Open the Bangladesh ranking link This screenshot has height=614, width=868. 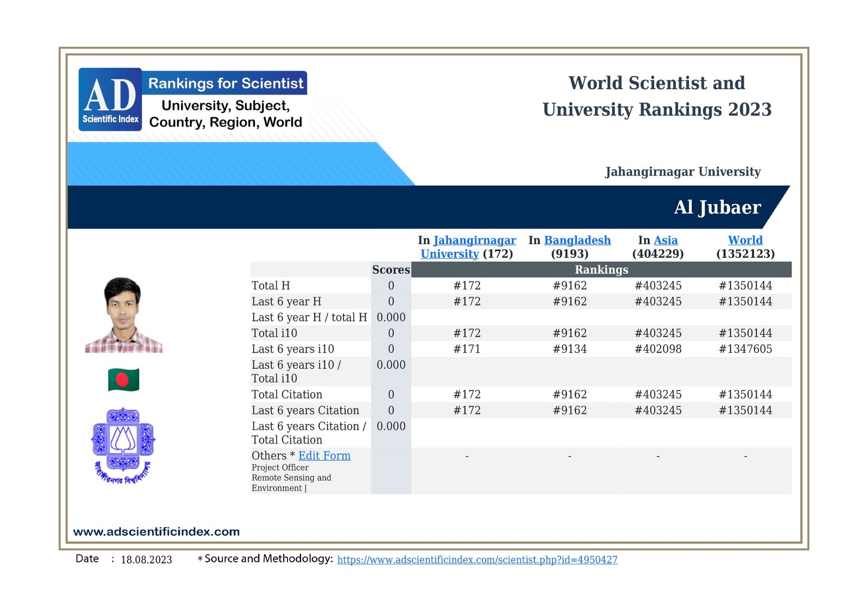click(577, 240)
